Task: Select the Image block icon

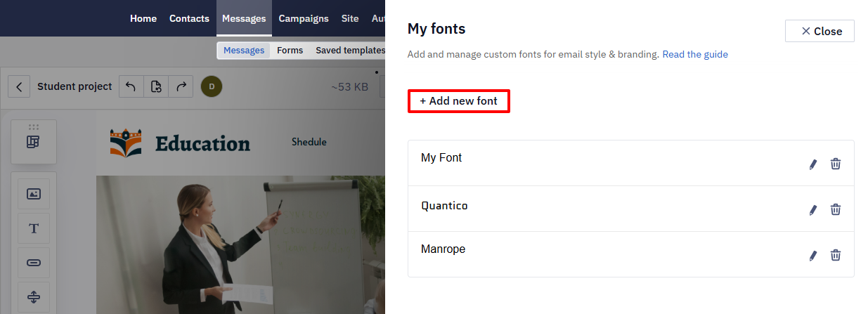Action: pos(34,194)
